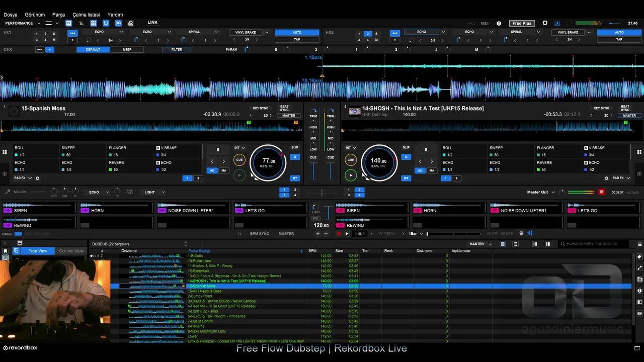This screenshot has height=362, width=644.
Task: Expand the deck layout dropdown arrow
Action: [57, 23]
